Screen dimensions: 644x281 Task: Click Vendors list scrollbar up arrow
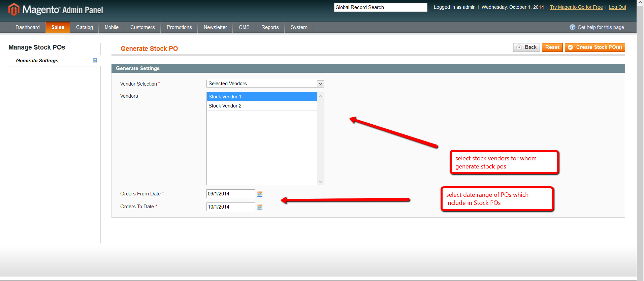pyautogui.click(x=321, y=96)
